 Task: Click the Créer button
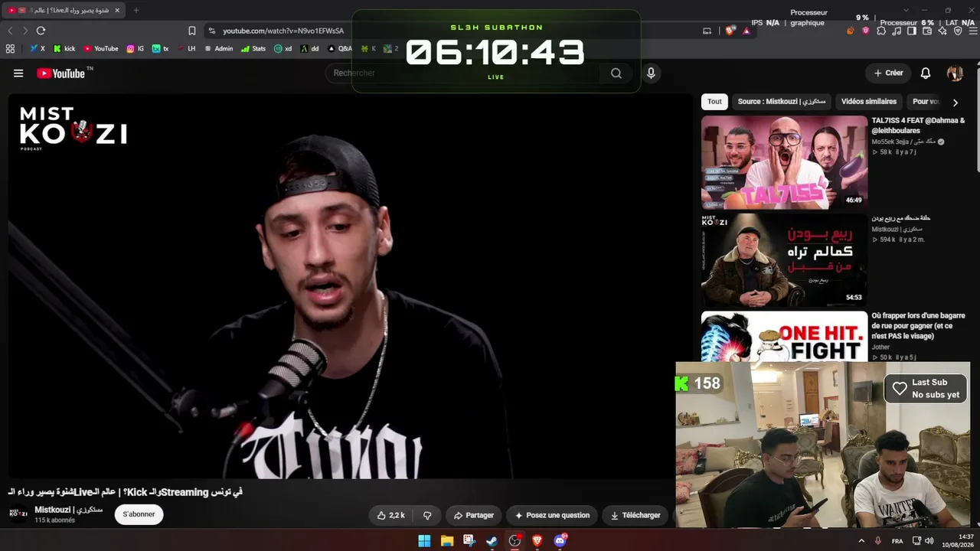(x=888, y=73)
